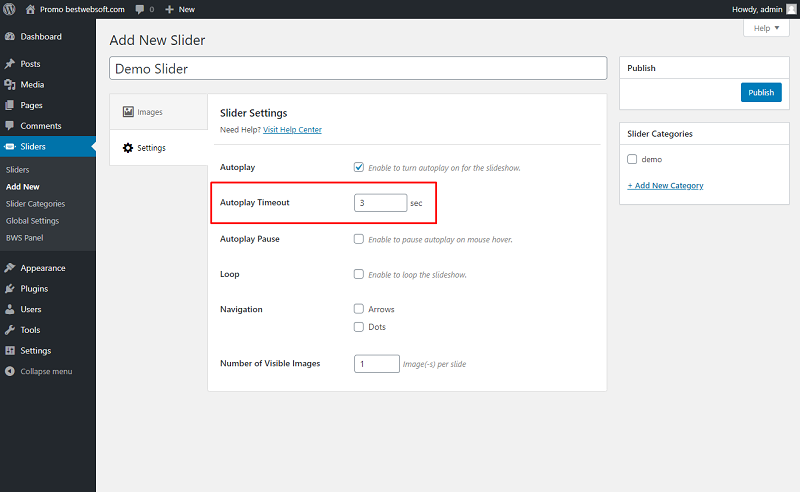Click the Demo Slider title field
The image size is (800, 492).
coord(358,68)
